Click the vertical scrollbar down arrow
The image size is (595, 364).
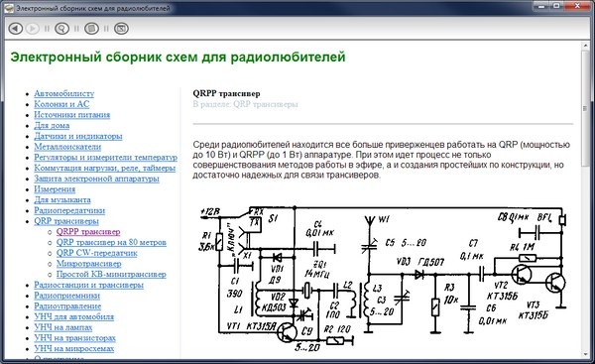[x=585, y=355]
